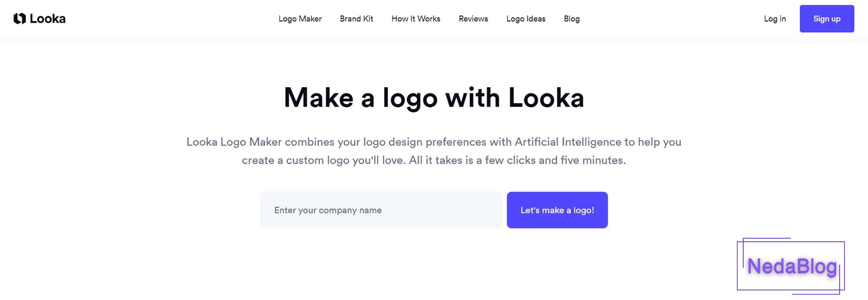Select Logo Ideas in navigation
Viewport: 868px width, 300px height.
click(526, 19)
